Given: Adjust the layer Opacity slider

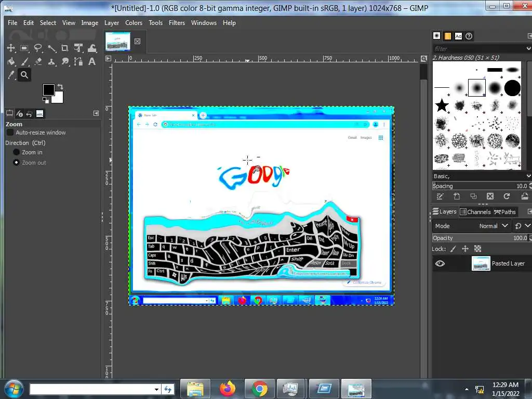Looking at the screenshot, I should (480, 238).
